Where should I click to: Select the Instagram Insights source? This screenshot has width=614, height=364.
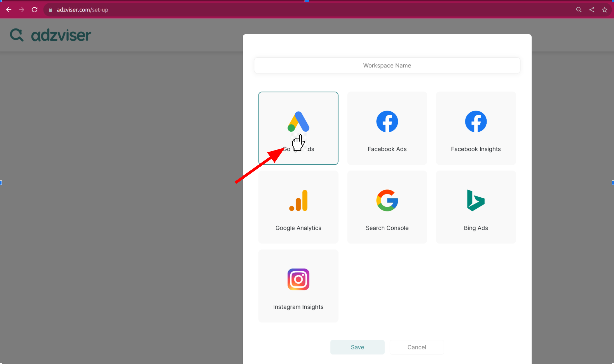[x=298, y=285]
